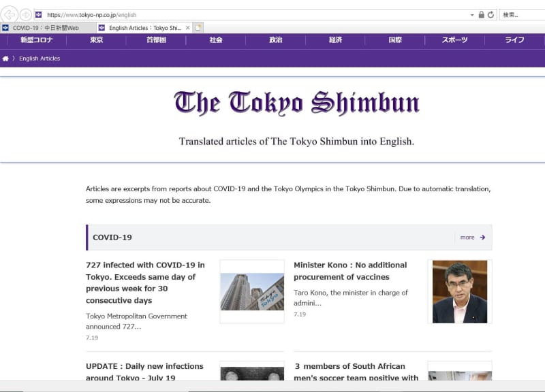Click the browser Back arrow button

click(10, 14)
